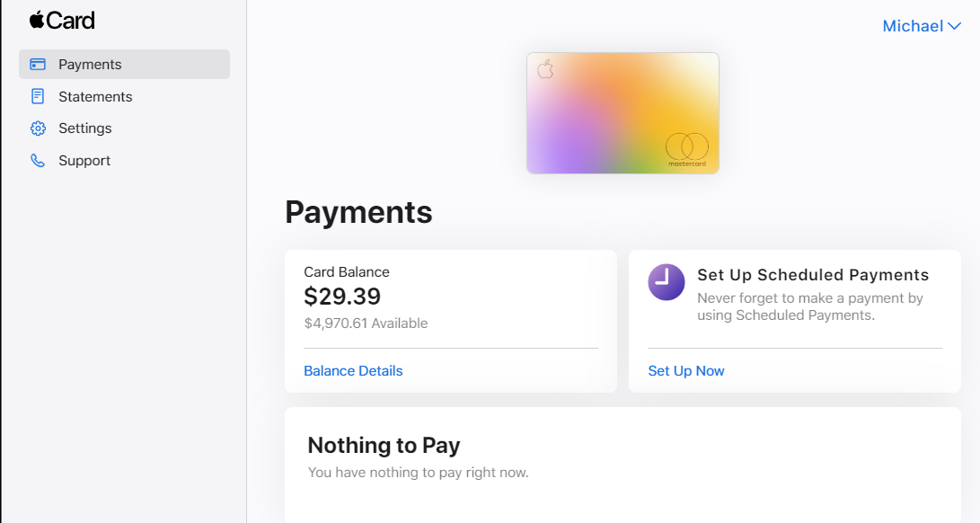Select the Payments label in the sidebar
Viewport: 980px width, 523px height.
coord(90,65)
